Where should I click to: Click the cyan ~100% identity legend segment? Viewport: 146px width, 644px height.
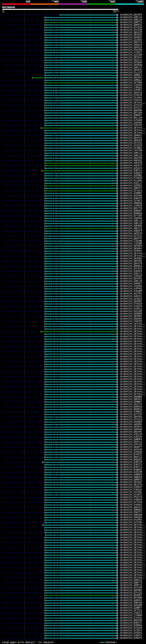130,4
